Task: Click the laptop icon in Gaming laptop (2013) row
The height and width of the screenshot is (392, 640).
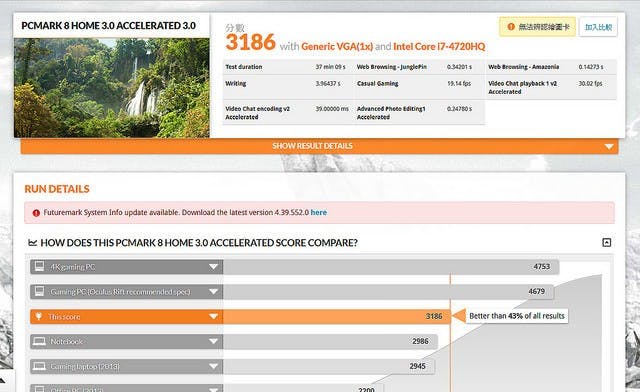Action: (39, 366)
